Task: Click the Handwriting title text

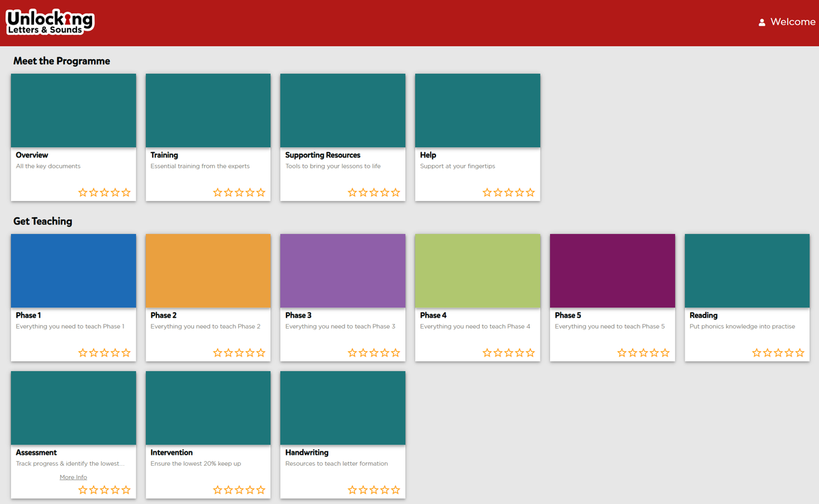Action: (x=307, y=453)
